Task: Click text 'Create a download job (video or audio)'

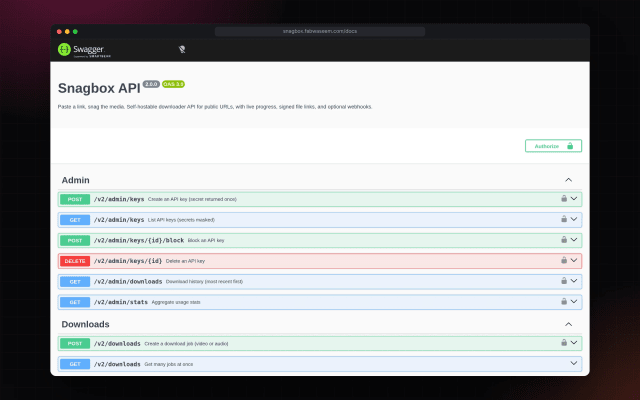Action: (x=186, y=344)
